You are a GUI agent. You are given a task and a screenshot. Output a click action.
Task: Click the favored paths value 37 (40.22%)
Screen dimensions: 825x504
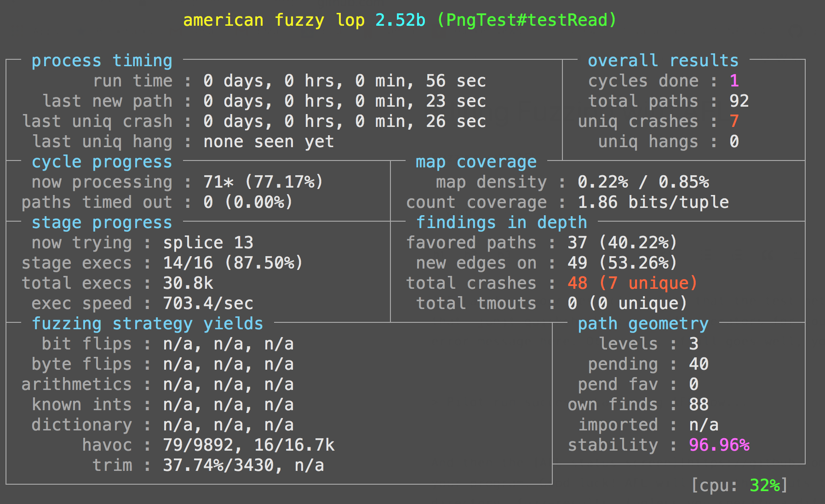coord(623,243)
